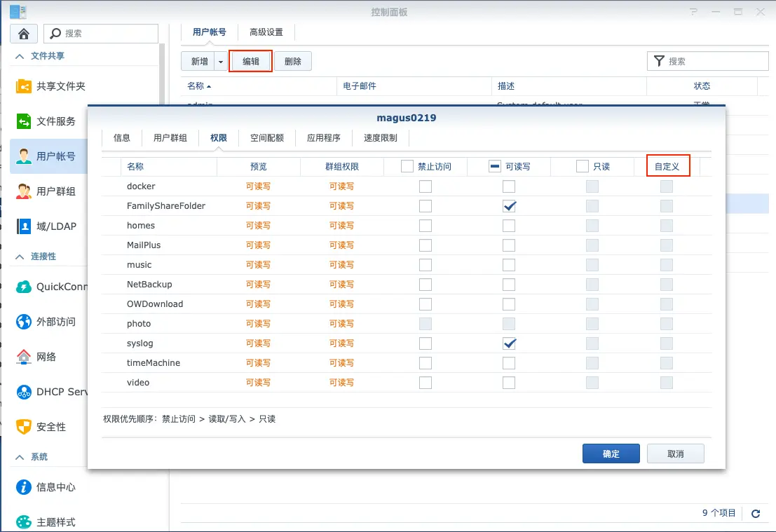
Task: Switch to 应用程序 tab
Action: click(324, 137)
